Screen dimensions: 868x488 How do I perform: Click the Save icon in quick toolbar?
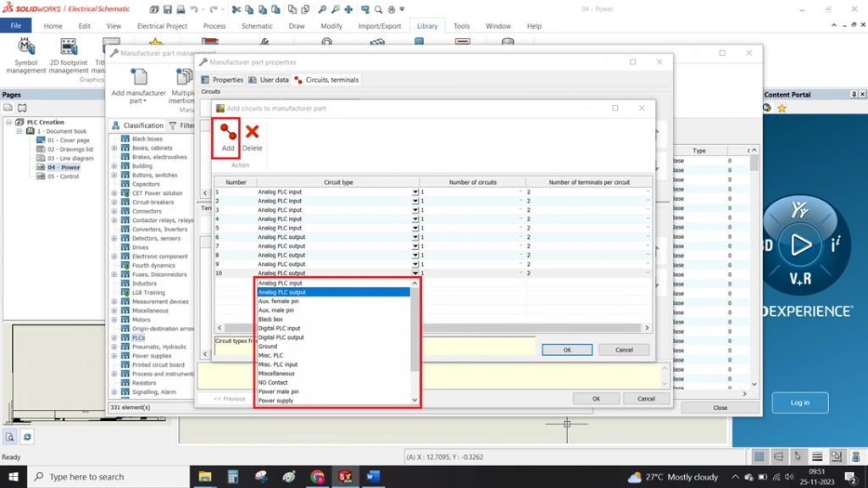click(x=168, y=9)
